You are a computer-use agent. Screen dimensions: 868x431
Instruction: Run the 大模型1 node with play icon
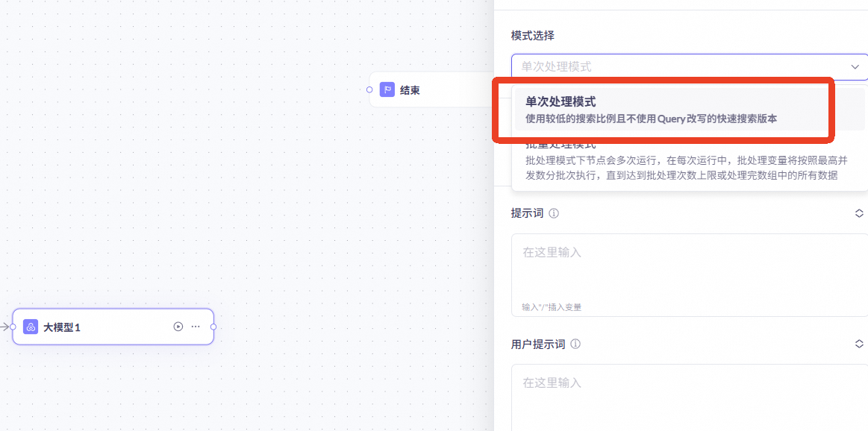178,327
